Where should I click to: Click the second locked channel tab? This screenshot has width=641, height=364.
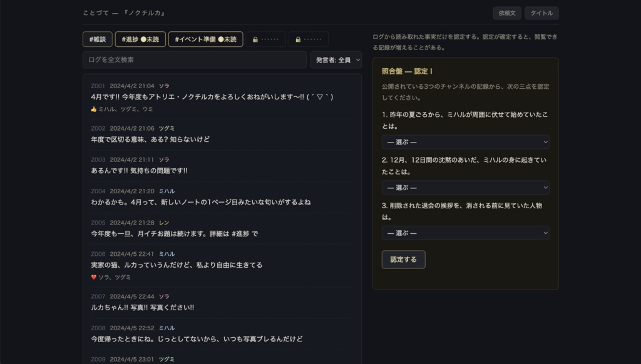(309, 39)
